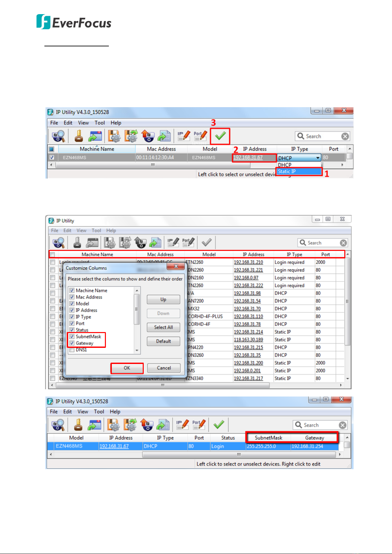Open the Tool menu in top IP Utility window

(x=100, y=123)
